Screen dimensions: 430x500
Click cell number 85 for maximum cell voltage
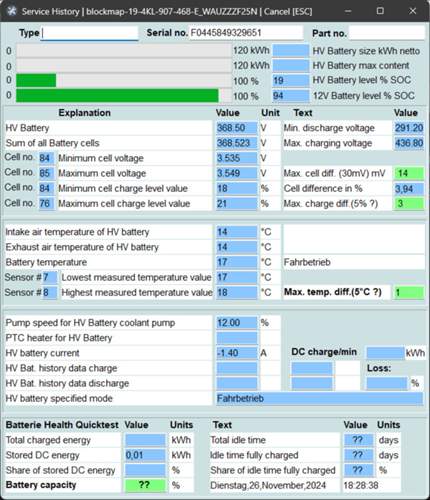pos(46,173)
